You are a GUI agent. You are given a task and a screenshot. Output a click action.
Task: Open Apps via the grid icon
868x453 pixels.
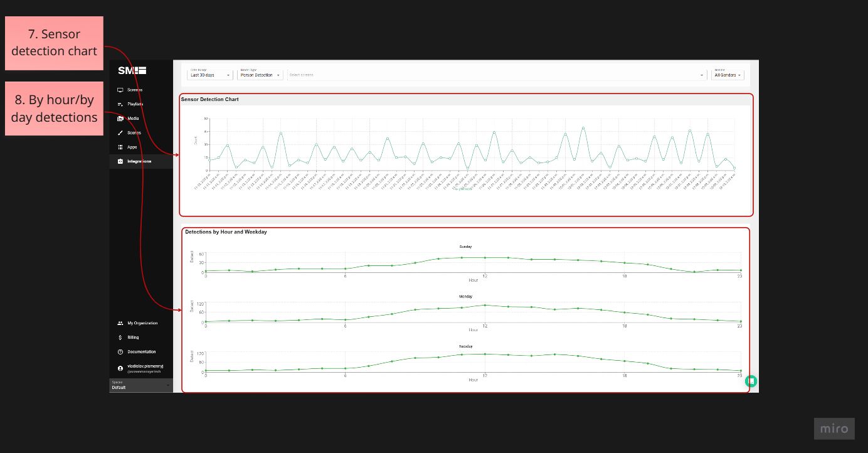121,147
